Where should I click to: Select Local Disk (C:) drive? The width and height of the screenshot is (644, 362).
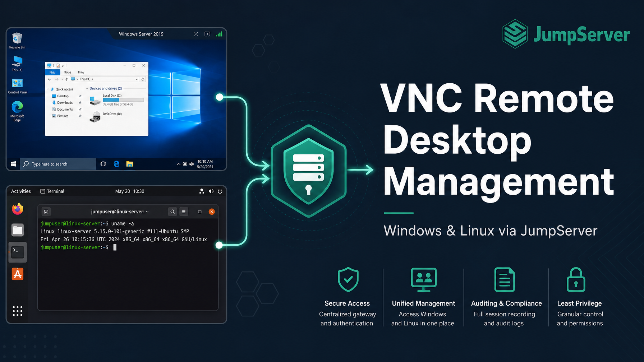click(x=117, y=100)
